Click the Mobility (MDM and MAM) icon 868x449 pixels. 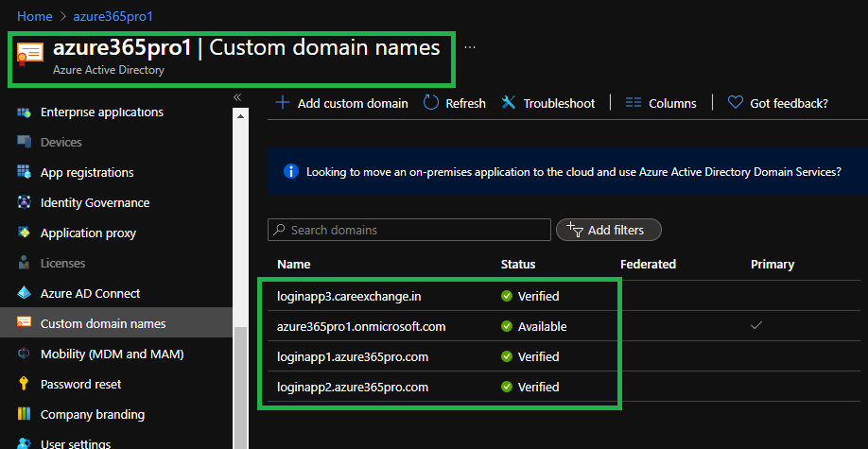click(24, 354)
